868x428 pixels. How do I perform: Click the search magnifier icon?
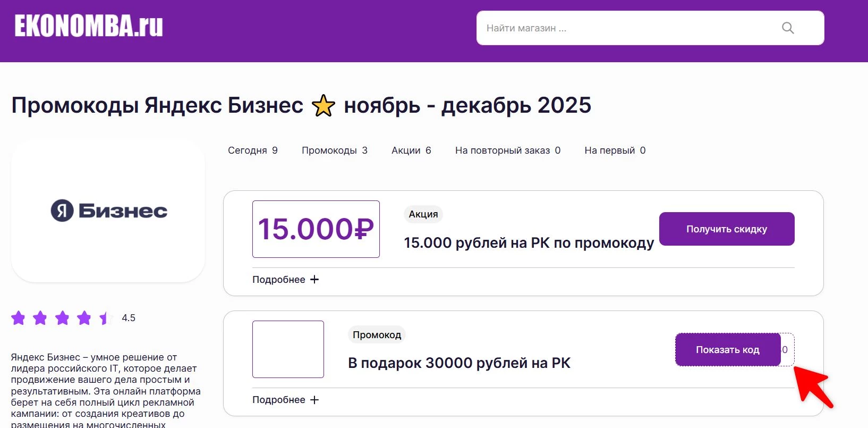click(x=787, y=28)
